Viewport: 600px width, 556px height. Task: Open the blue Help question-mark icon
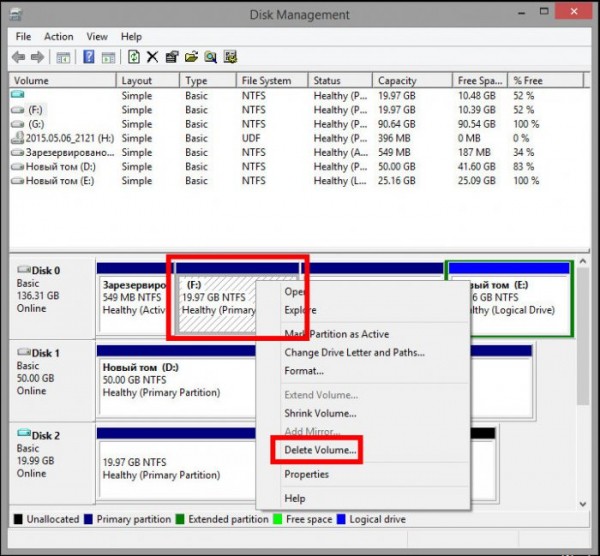tap(89, 57)
